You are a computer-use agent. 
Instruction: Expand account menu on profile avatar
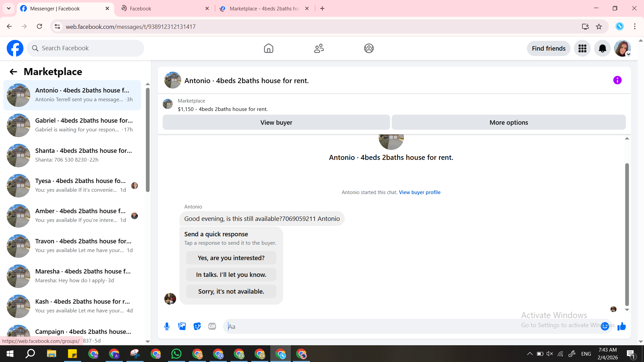point(623,49)
